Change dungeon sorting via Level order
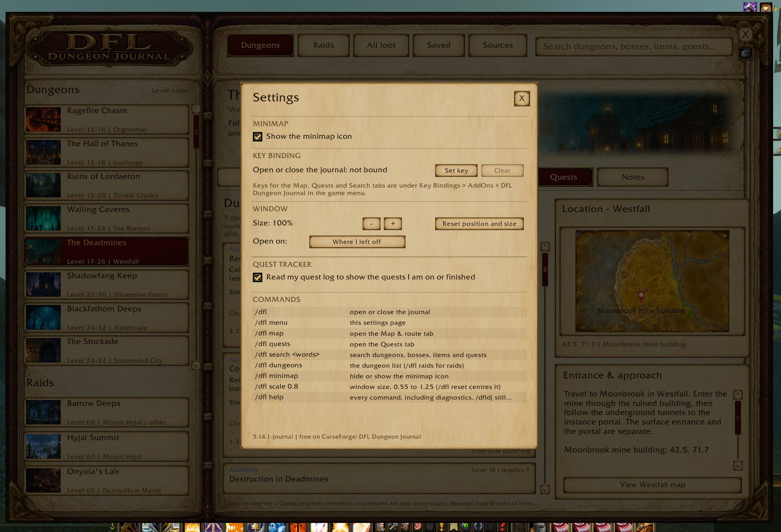 tap(170, 90)
